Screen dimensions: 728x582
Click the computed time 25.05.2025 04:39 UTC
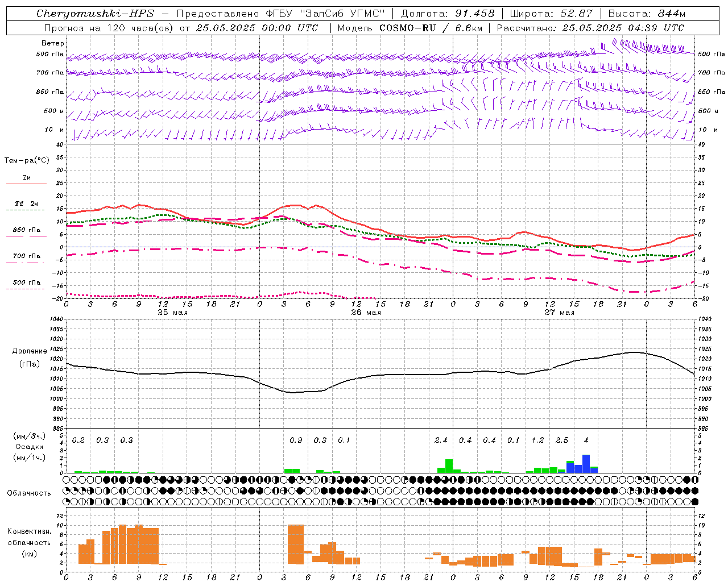pos(623,28)
